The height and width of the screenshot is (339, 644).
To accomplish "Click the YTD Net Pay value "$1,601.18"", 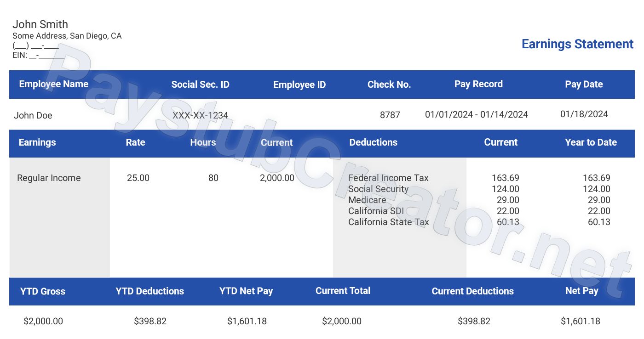I will tap(247, 321).
